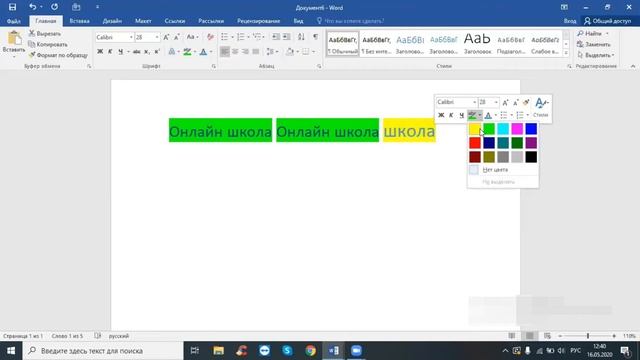Sort text A-Z icon
The height and width of the screenshot is (360, 640).
(301, 37)
